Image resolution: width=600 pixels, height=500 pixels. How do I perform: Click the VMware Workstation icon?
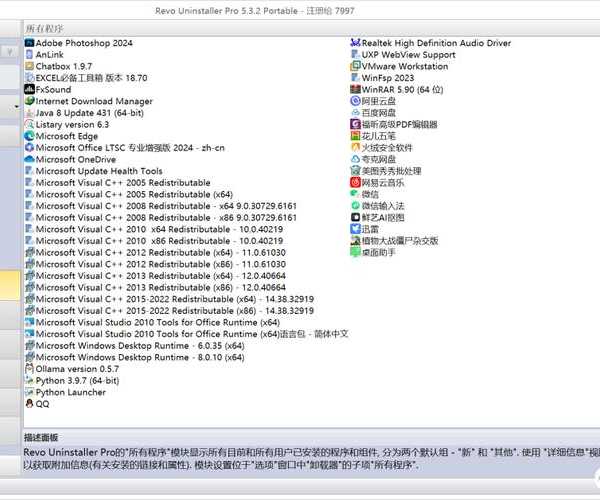[355, 66]
